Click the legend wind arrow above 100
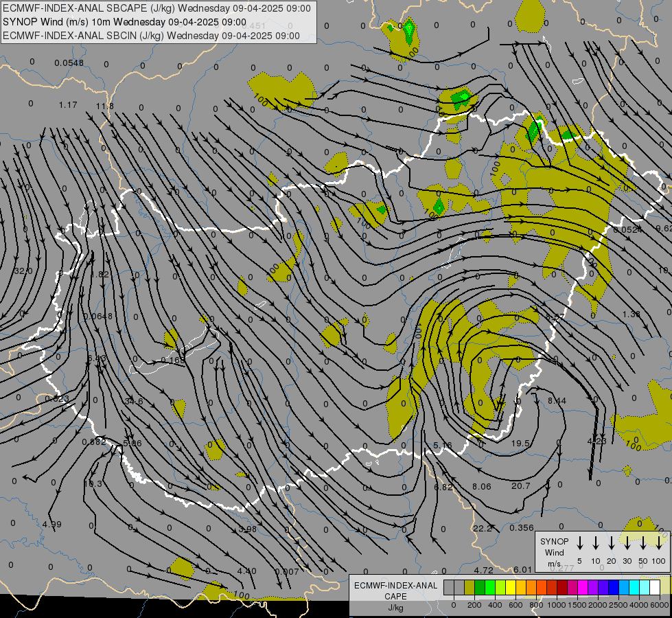 pos(659,543)
